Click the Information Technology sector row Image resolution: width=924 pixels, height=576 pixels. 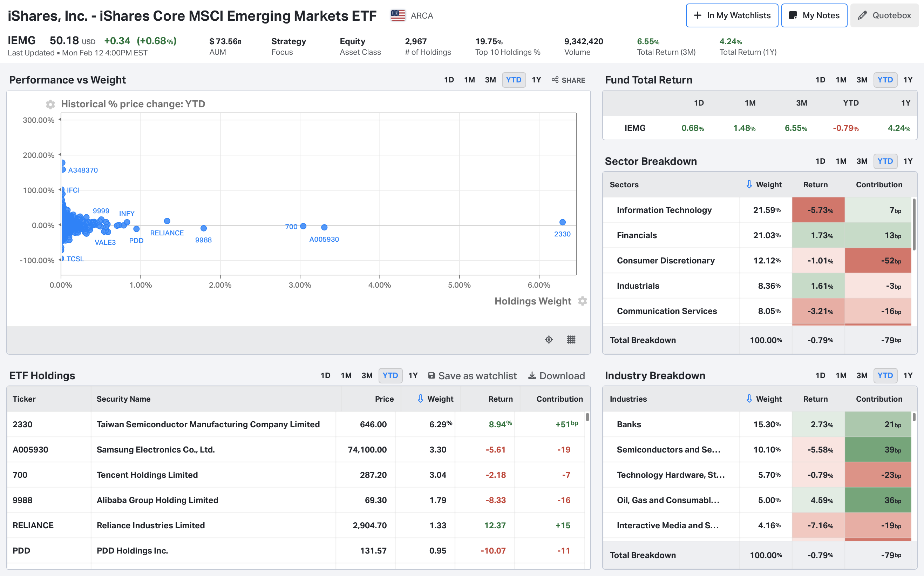pos(757,210)
